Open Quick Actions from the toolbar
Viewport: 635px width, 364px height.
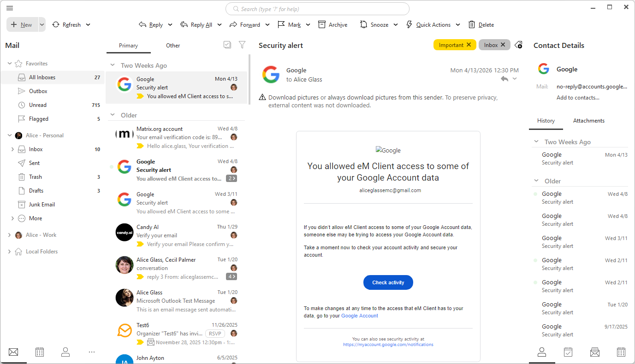(x=428, y=25)
